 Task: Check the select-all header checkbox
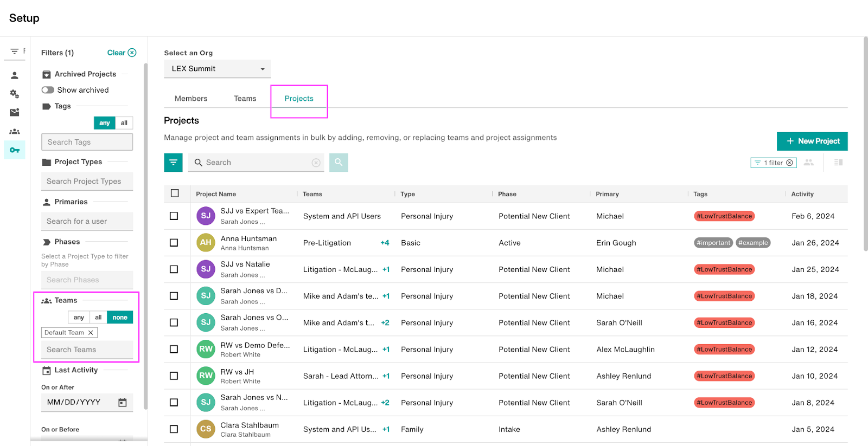(x=175, y=193)
